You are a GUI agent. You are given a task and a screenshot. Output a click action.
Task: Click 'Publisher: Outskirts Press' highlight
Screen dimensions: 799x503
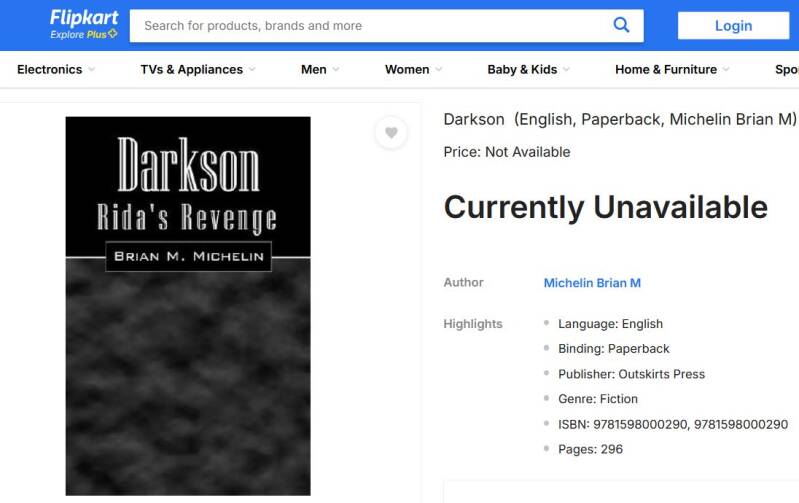click(631, 374)
